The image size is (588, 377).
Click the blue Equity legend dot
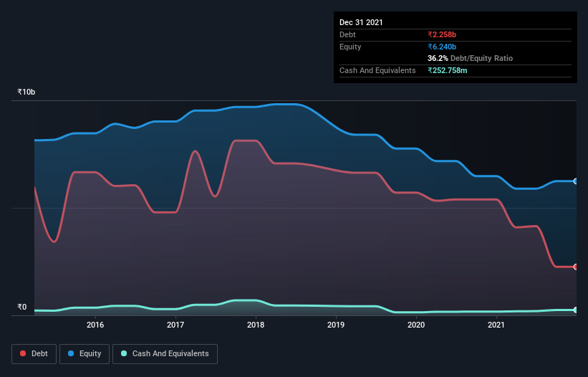pos(71,353)
